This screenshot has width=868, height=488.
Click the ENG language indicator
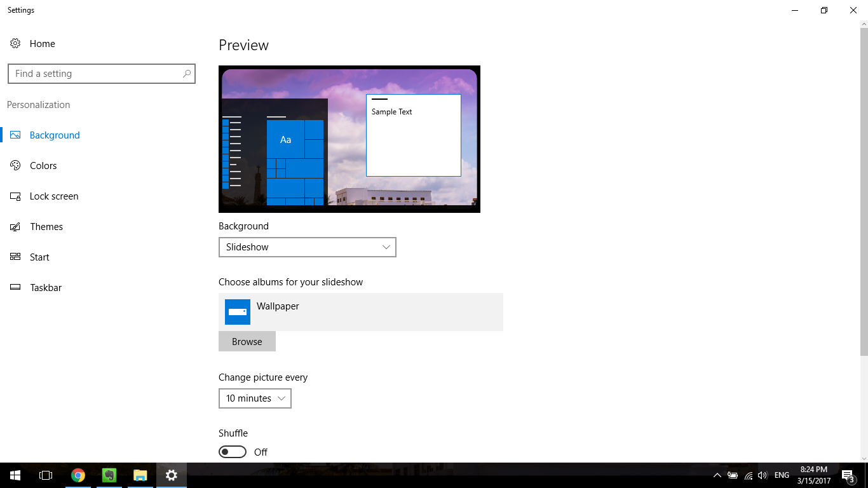(782, 475)
